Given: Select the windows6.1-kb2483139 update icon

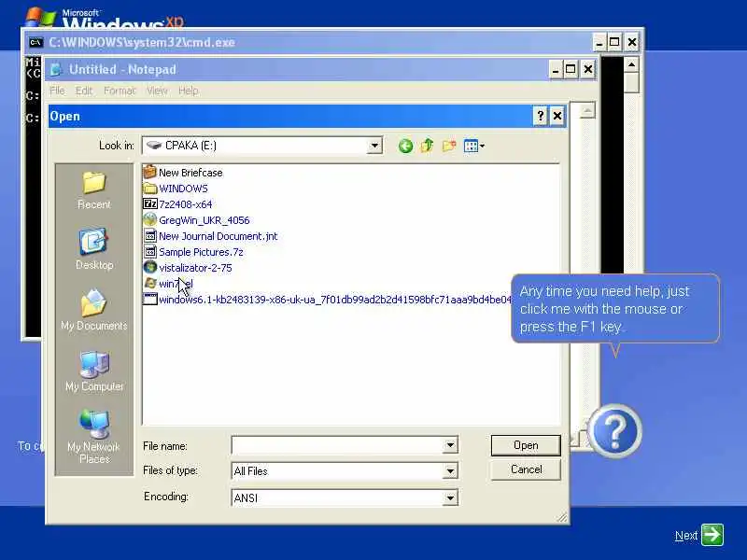Looking at the screenshot, I should point(150,300).
